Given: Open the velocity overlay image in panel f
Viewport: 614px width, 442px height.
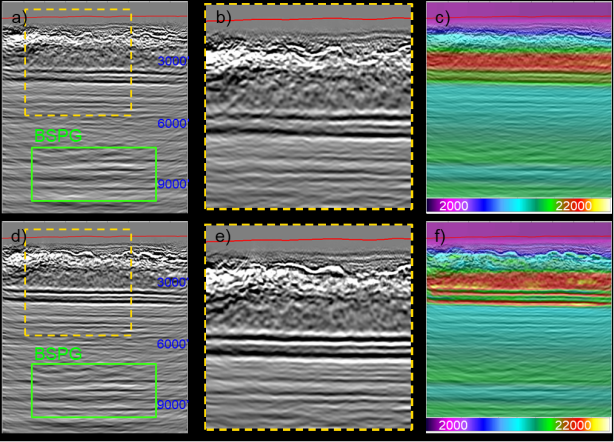Looking at the screenshot, I should pos(518,320).
